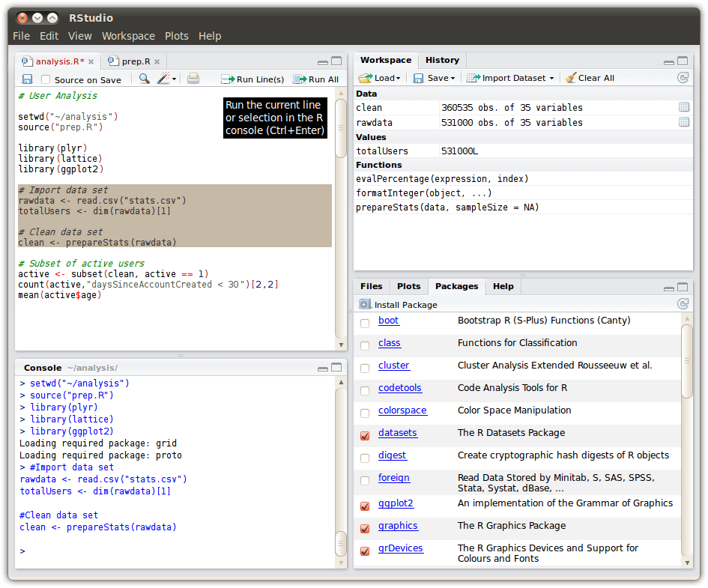Check the colorspace package checkbox
Screen dimensions: 708x588
click(365, 413)
